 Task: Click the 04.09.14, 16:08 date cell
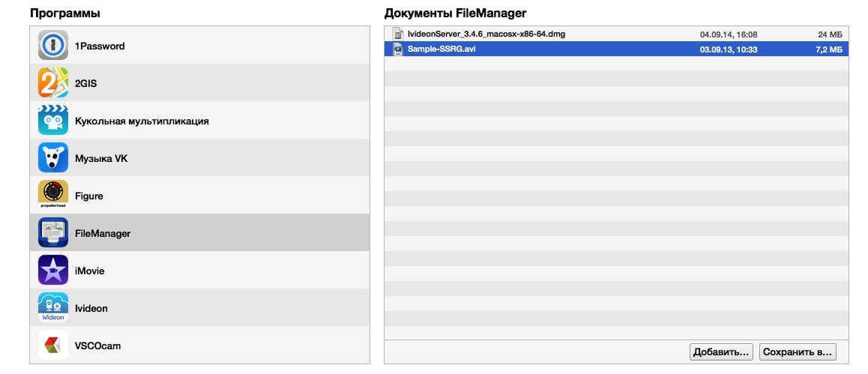729,34
